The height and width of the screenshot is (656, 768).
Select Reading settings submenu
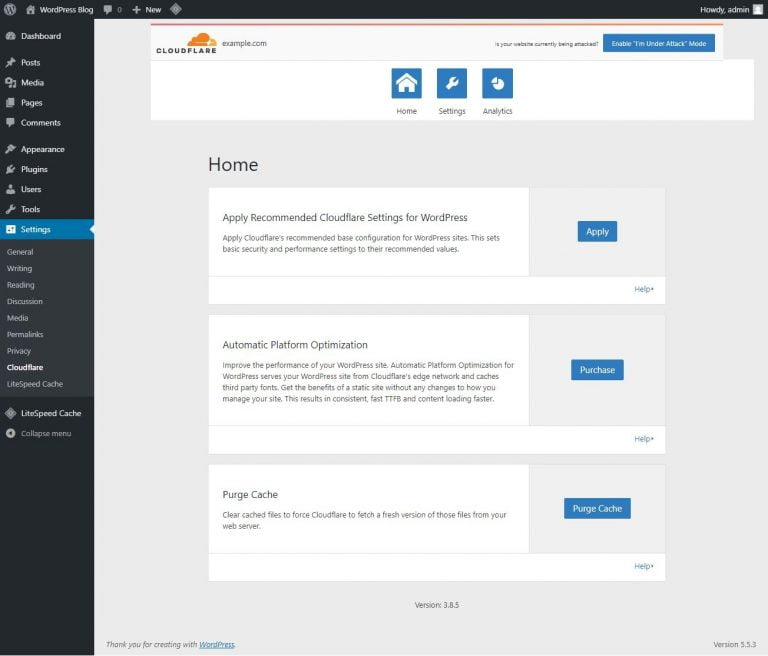click(x=21, y=285)
